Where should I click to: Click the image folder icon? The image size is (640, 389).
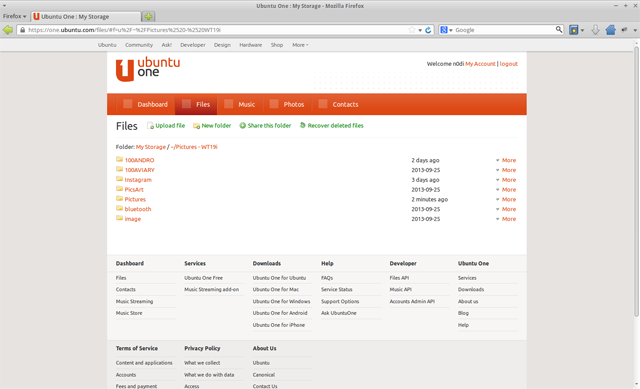119,218
